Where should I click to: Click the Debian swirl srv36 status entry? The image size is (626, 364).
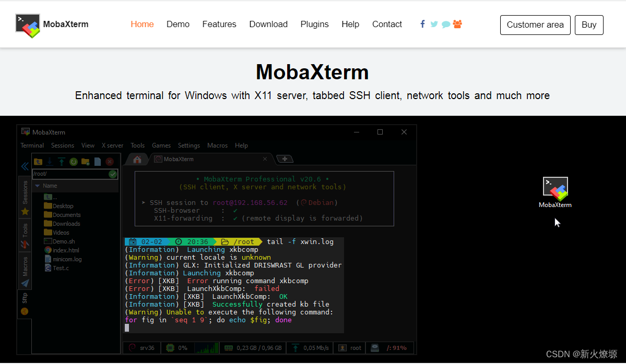point(141,348)
